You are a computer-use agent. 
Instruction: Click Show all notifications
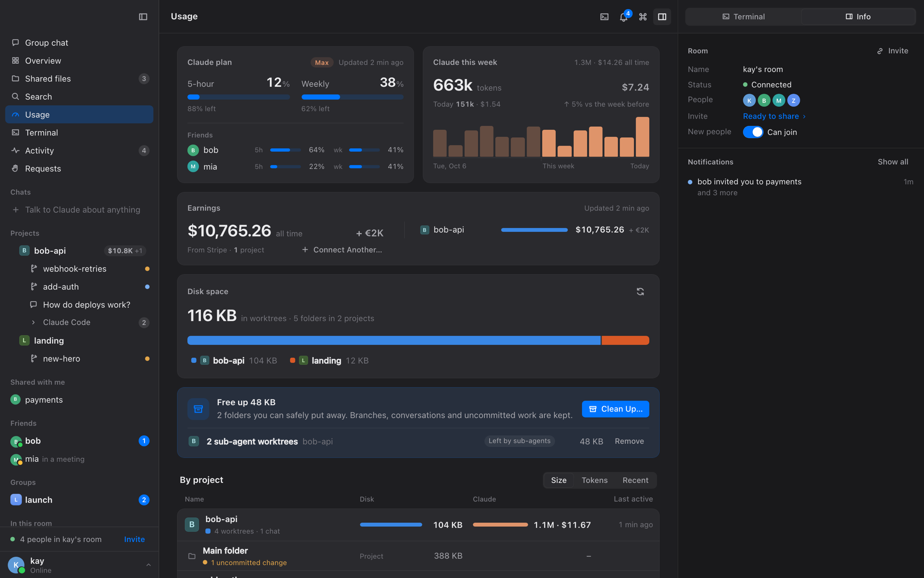pos(893,162)
